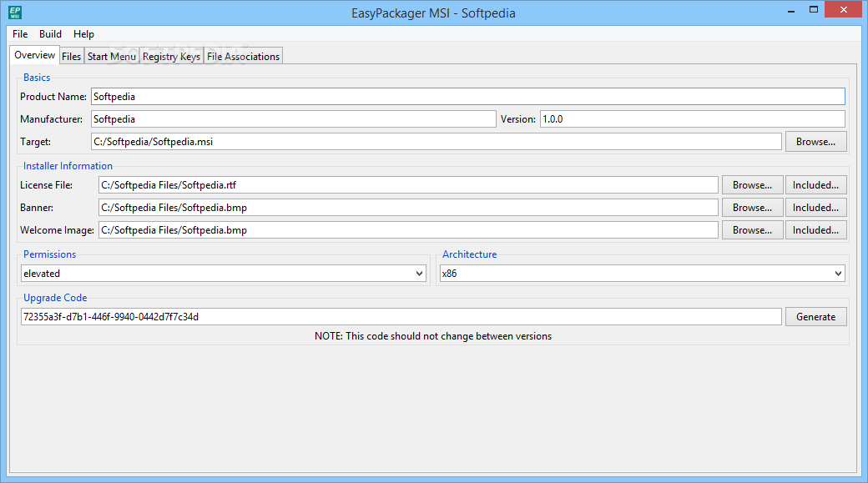
Task: Click Browse next to Target path
Action: point(815,142)
